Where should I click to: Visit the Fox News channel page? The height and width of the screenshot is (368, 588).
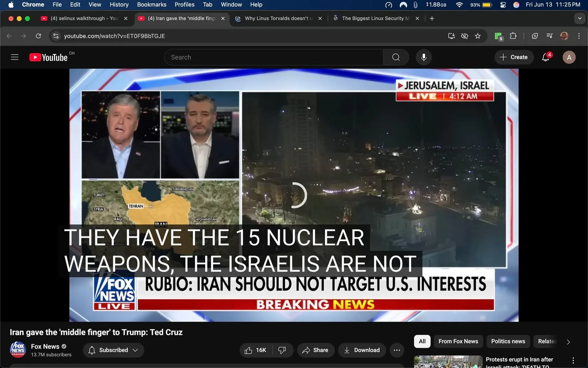click(45, 346)
